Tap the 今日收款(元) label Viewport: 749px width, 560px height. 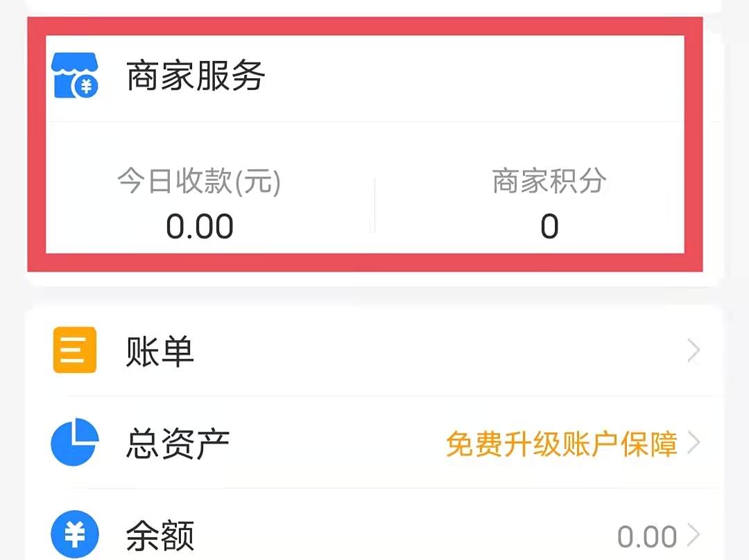pos(199,182)
